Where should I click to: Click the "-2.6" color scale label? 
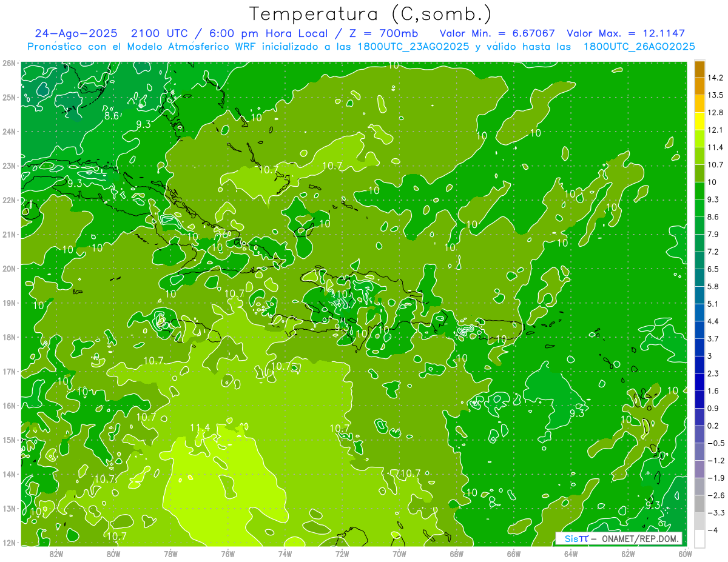[716, 495]
